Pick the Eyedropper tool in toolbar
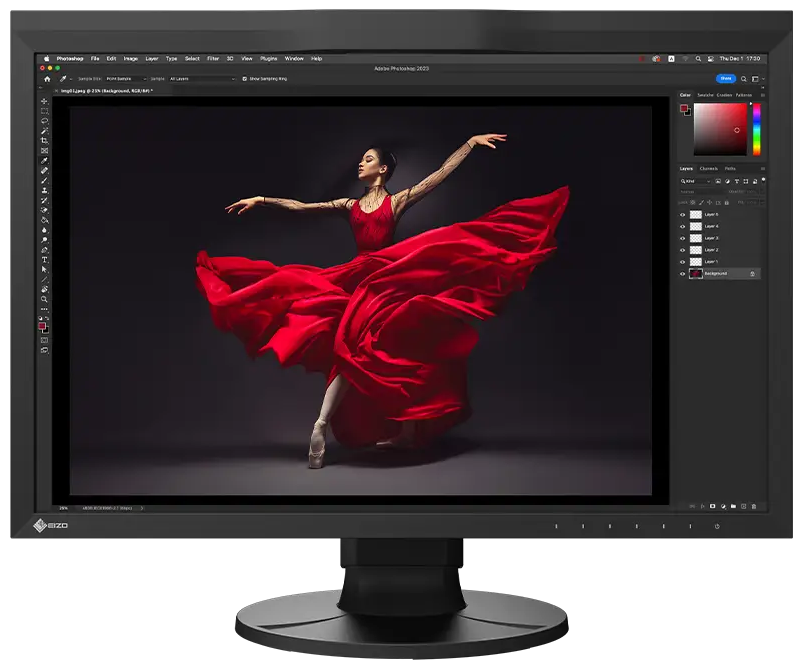Viewport: 804px width, 670px height. 44,161
